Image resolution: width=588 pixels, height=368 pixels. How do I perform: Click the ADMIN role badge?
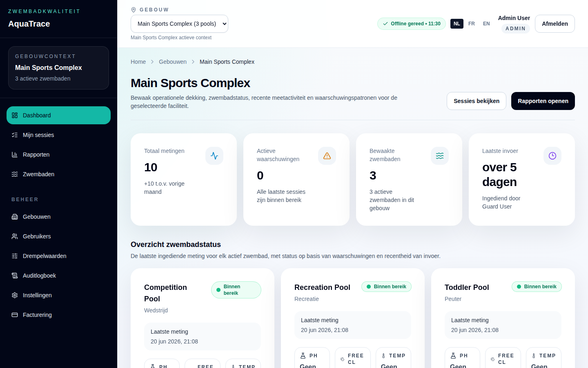click(515, 29)
